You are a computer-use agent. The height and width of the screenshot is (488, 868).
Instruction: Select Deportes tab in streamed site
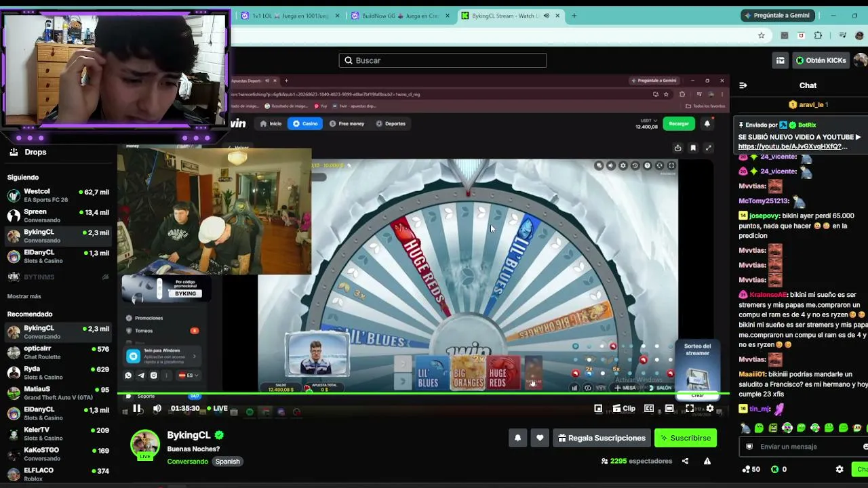391,123
